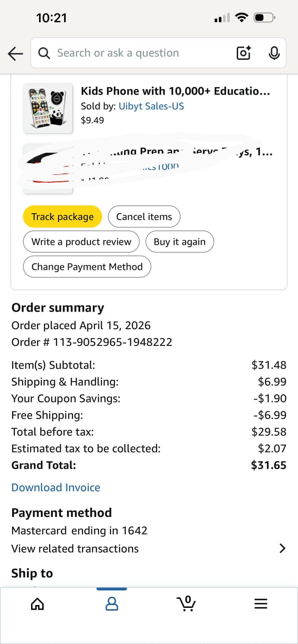The image size is (298, 644).
Task: Tap the back arrow icon
Action: click(x=15, y=53)
